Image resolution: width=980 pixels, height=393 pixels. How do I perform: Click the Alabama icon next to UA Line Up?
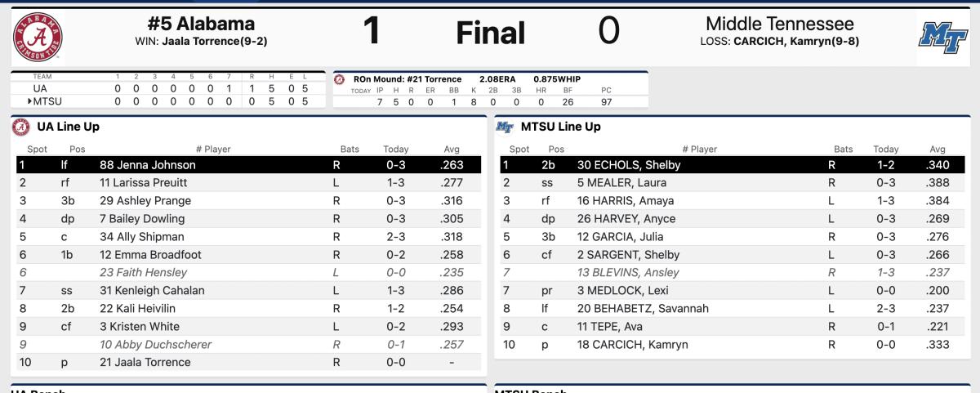click(x=21, y=127)
